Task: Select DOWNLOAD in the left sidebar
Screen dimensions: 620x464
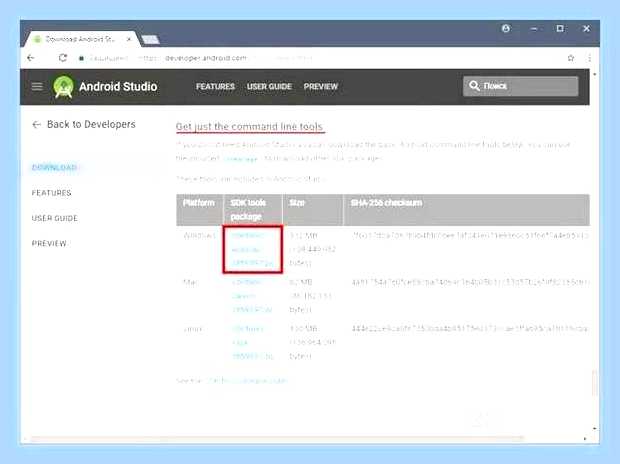Action: [x=54, y=167]
